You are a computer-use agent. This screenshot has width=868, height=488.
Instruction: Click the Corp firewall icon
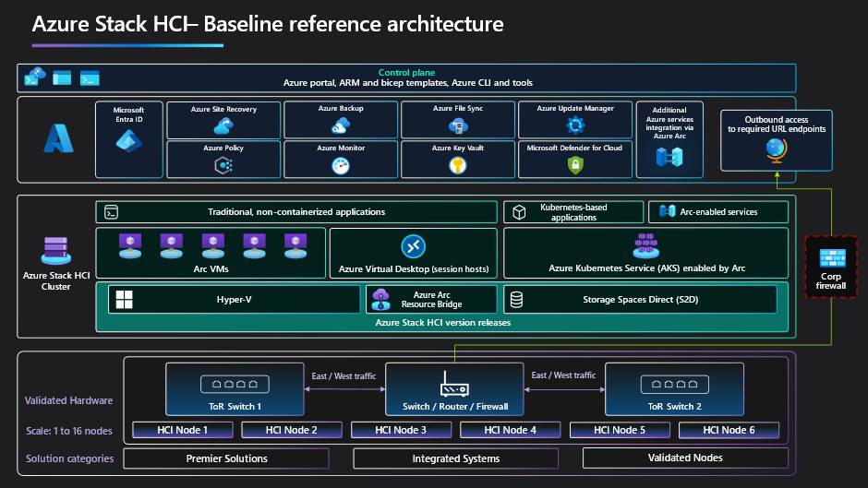click(832, 259)
